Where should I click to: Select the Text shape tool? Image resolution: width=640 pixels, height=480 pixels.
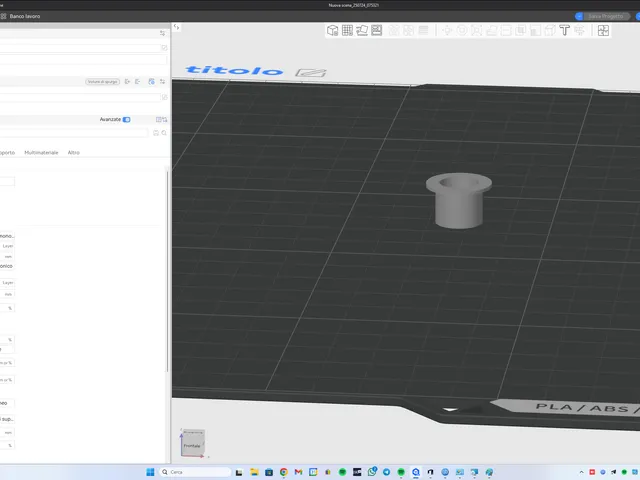(x=564, y=31)
